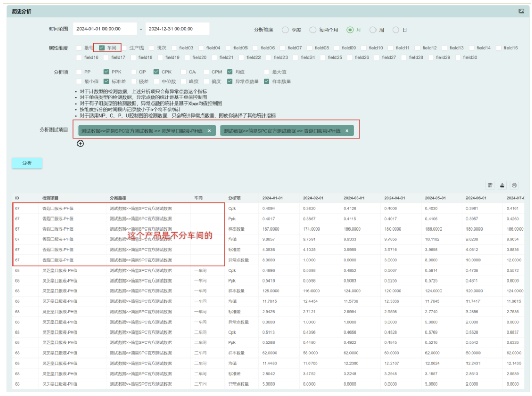Open the end date field 2024-12-31 00:00:00

pos(172,30)
